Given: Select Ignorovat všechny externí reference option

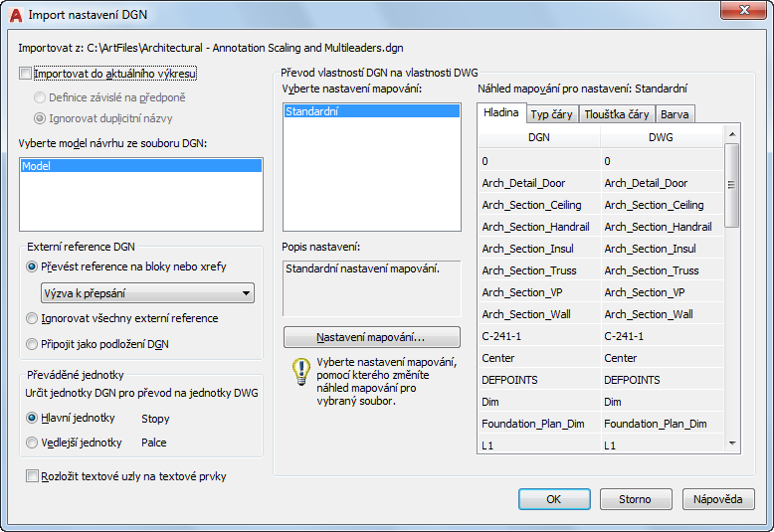Looking at the screenshot, I should (32, 318).
